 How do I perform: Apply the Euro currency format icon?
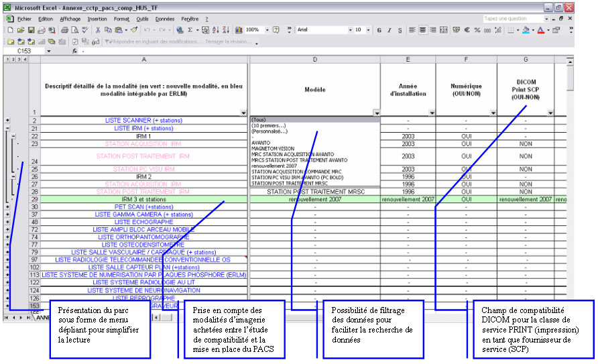click(x=467, y=29)
